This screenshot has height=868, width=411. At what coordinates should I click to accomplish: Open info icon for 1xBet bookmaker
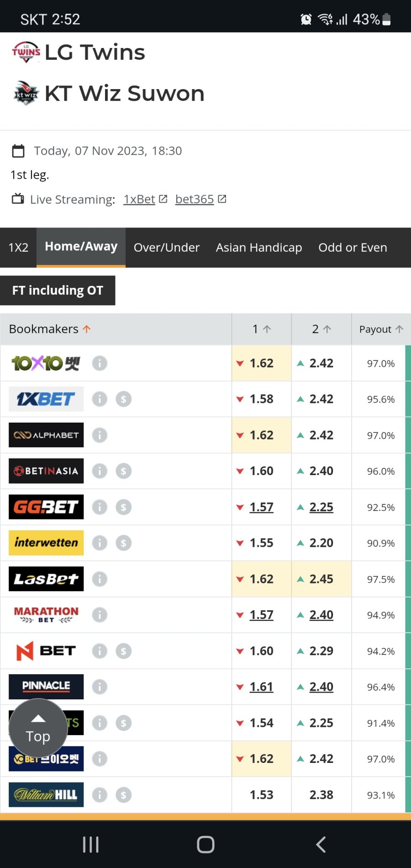click(x=100, y=399)
